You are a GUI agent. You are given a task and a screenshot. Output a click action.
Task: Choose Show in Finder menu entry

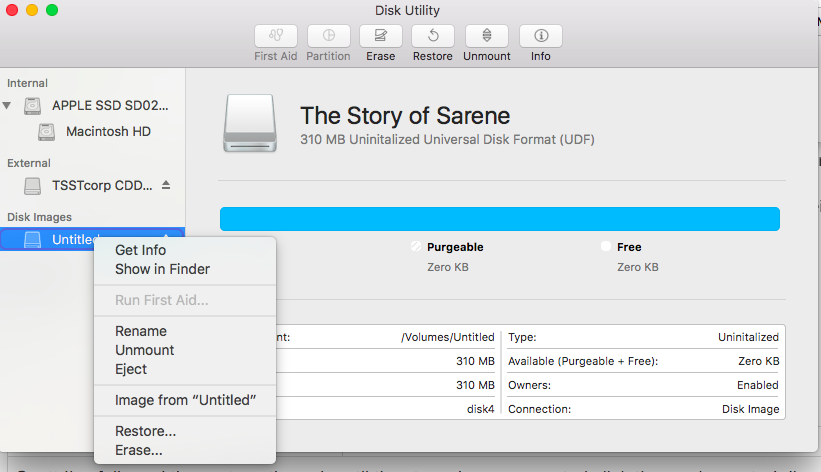click(x=162, y=269)
